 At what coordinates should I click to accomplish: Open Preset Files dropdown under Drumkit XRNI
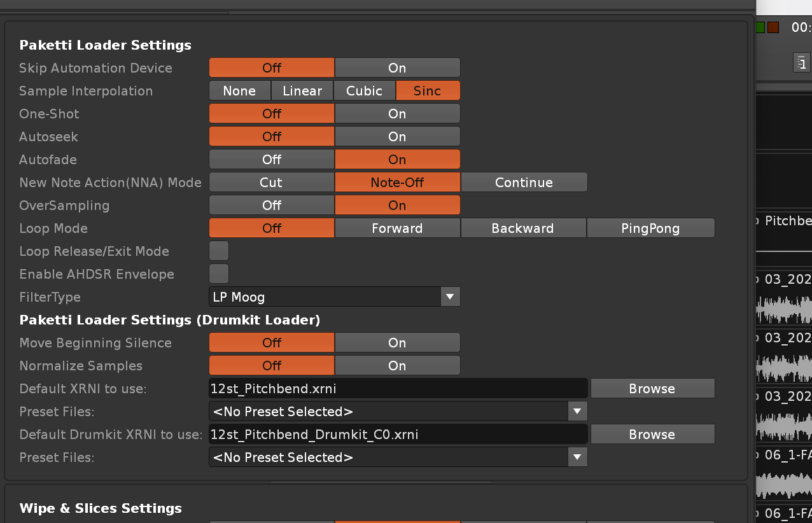click(x=398, y=457)
